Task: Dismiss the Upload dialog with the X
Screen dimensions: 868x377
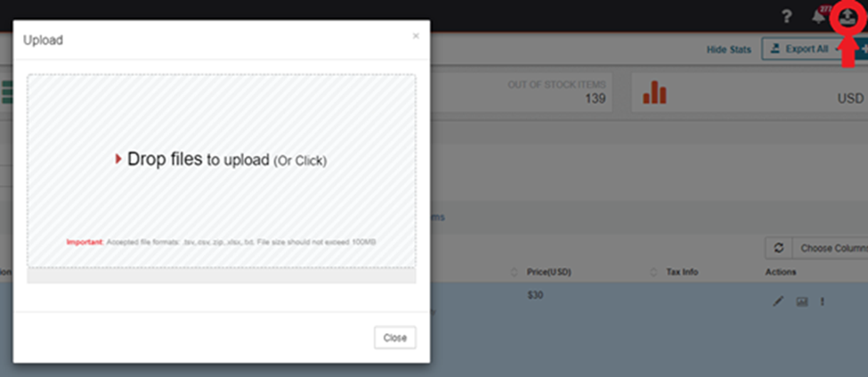Action: click(x=416, y=36)
